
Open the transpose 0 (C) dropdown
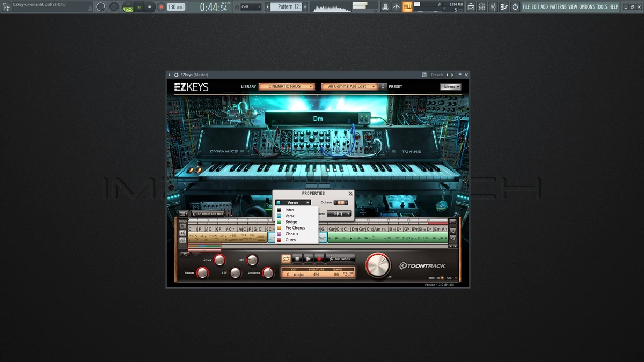pos(339,213)
